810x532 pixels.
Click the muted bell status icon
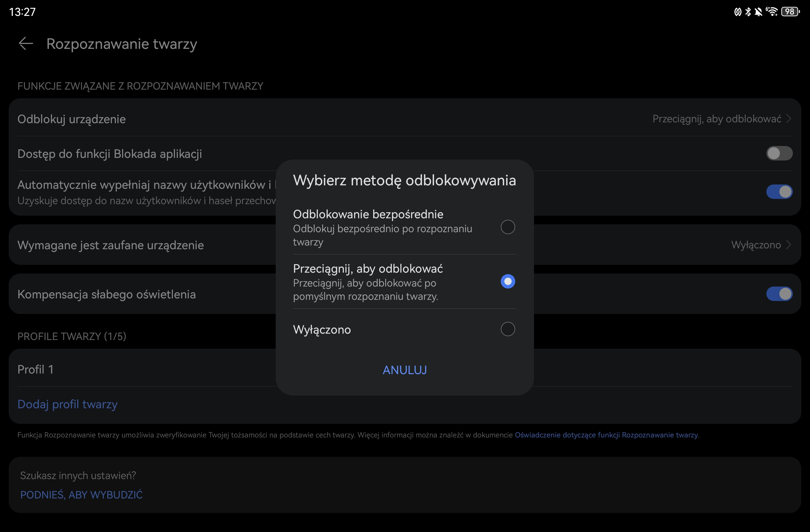tap(758, 12)
